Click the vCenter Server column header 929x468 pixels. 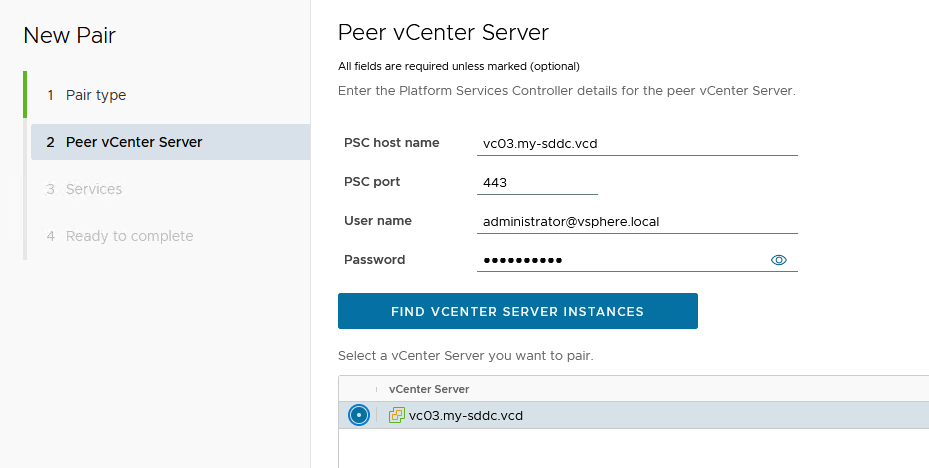tap(429, 389)
